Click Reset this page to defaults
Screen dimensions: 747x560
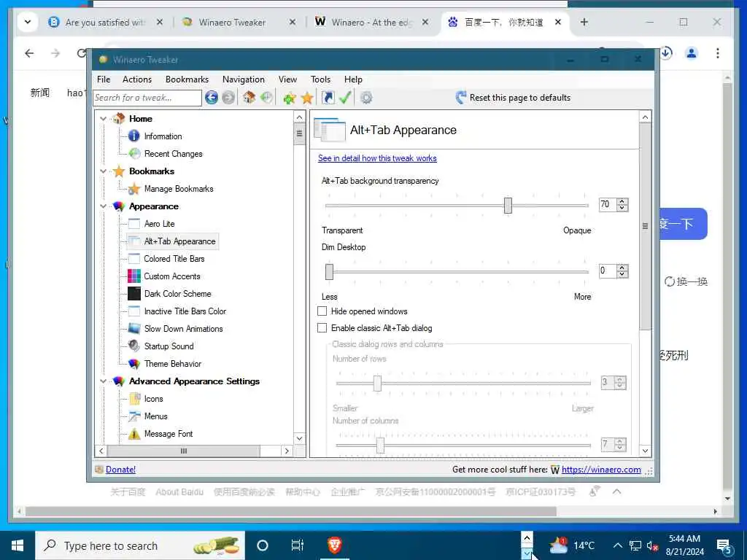coord(514,98)
